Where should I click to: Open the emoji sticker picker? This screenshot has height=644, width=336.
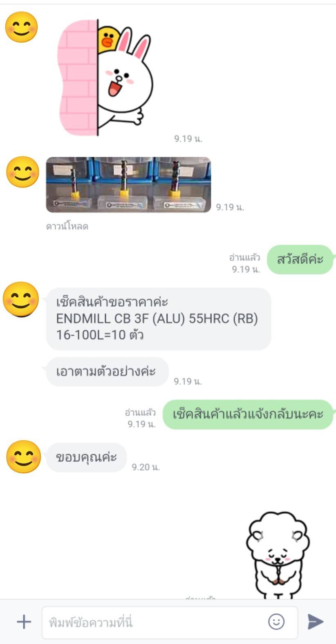pyautogui.click(x=276, y=622)
